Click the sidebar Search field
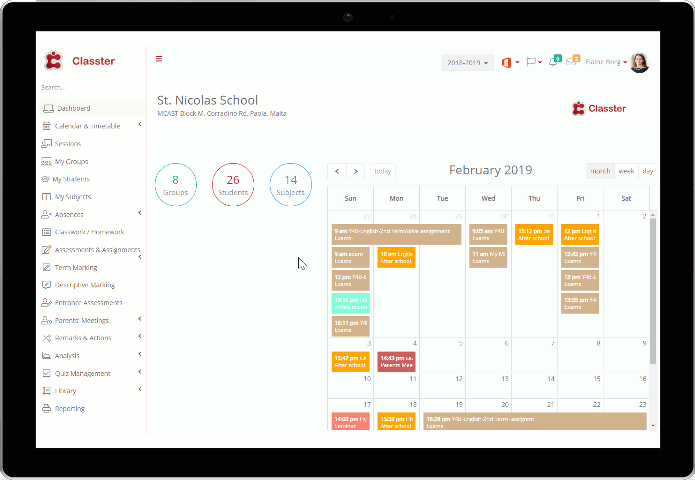This screenshot has width=695, height=480. click(91, 88)
